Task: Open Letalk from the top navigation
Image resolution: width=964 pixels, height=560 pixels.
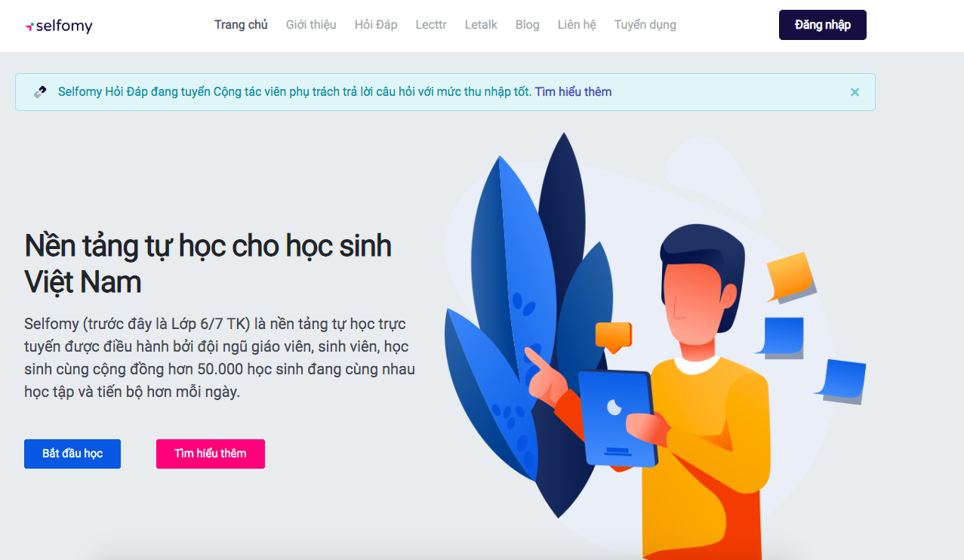Action: (481, 25)
